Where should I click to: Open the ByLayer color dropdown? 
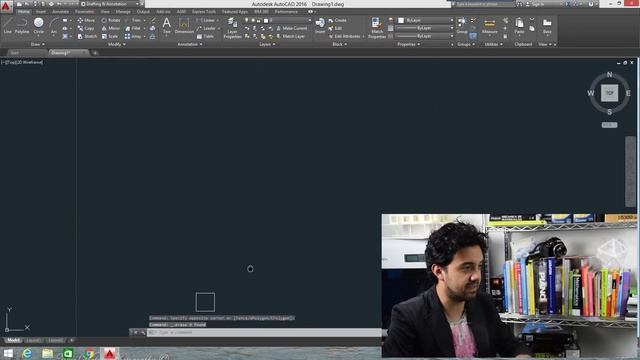click(425, 20)
